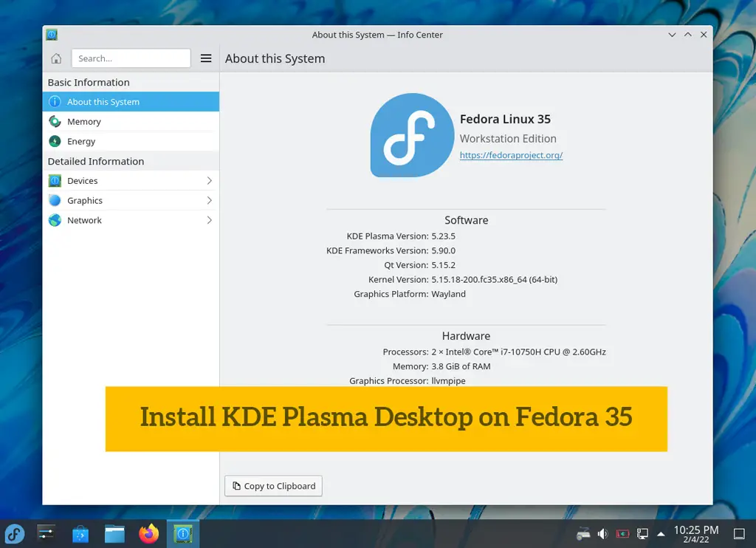Click the 10:25 PM clock
756x548 pixels.
point(695,530)
